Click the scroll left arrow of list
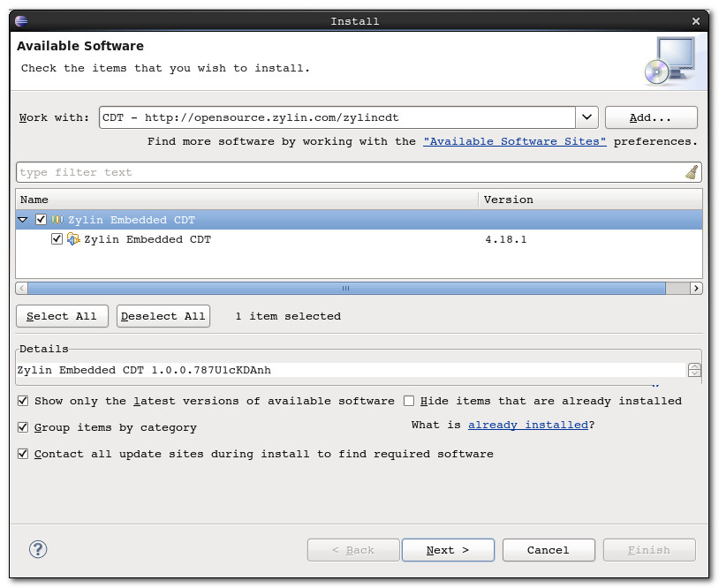The image size is (719, 588). coord(22,288)
